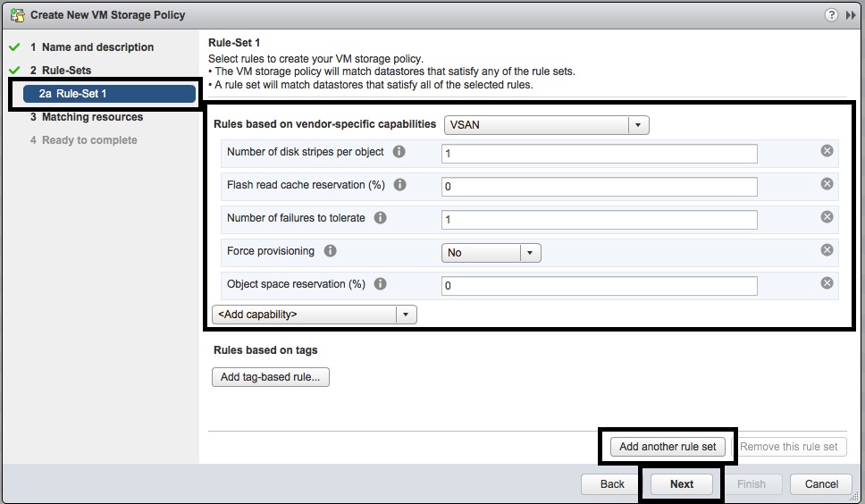Viewport: 865px width, 504px height.
Task: Click Add another rule set button
Action: pos(668,447)
